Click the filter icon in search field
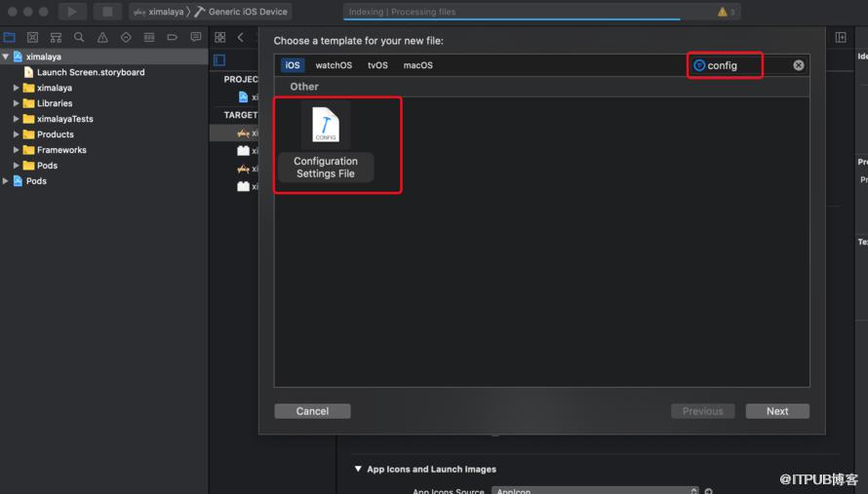Screen dimensions: 868x494 tap(699, 65)
